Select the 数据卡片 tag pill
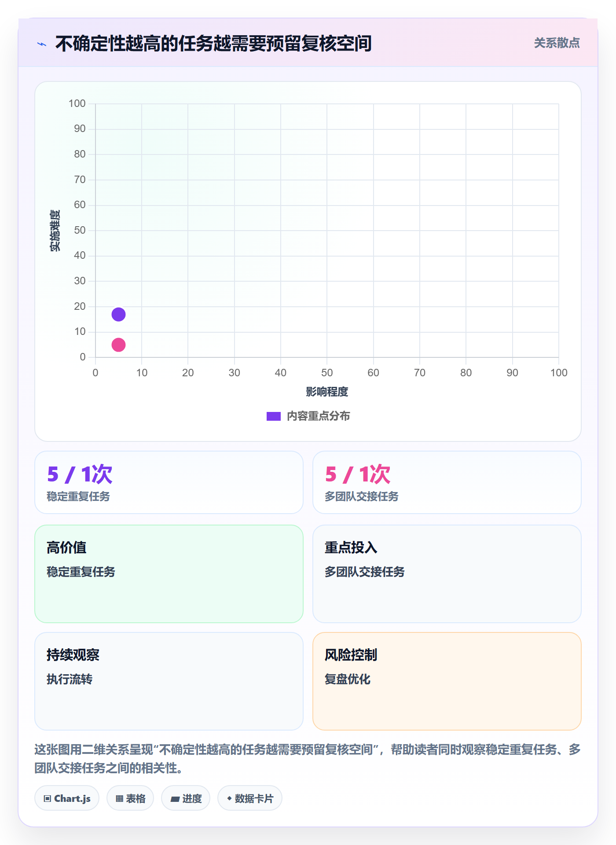This screenshot has height=845, width=616. pyautogui.click(x=250, y=798)
